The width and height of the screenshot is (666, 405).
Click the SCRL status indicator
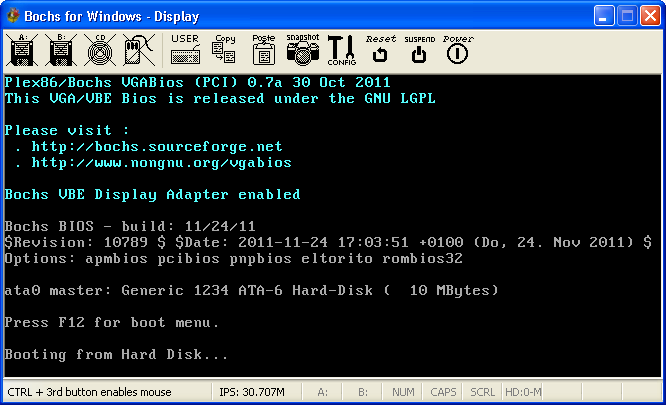482,392
